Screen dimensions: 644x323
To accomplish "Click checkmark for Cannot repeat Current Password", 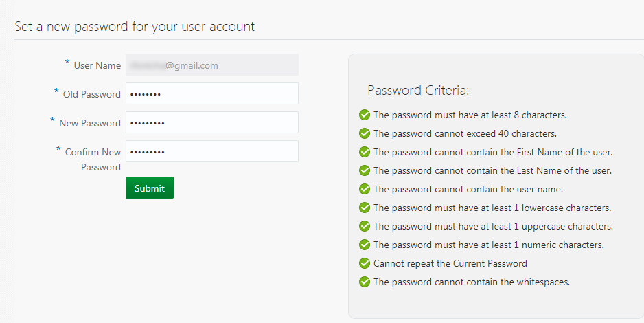I will [365, 263].
